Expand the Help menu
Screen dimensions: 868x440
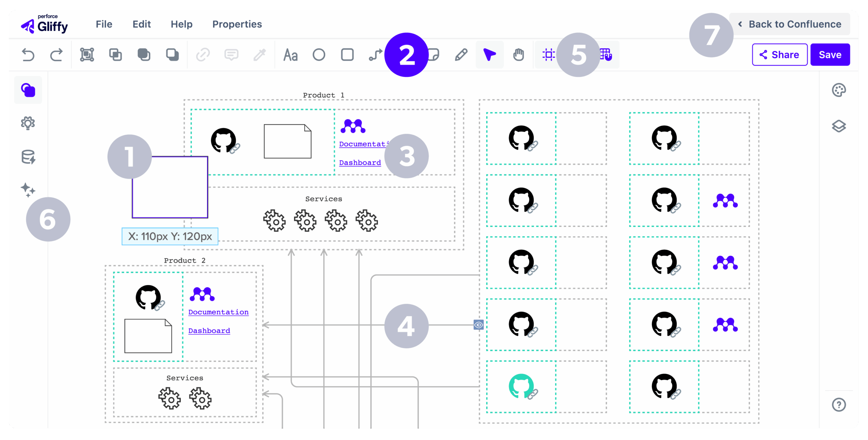[181, 24]
